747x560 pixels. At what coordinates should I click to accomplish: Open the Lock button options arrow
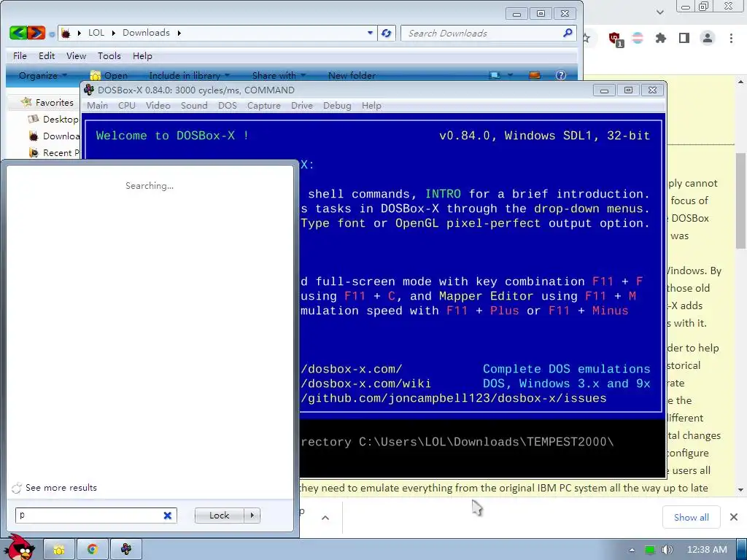tap(252, 516)
